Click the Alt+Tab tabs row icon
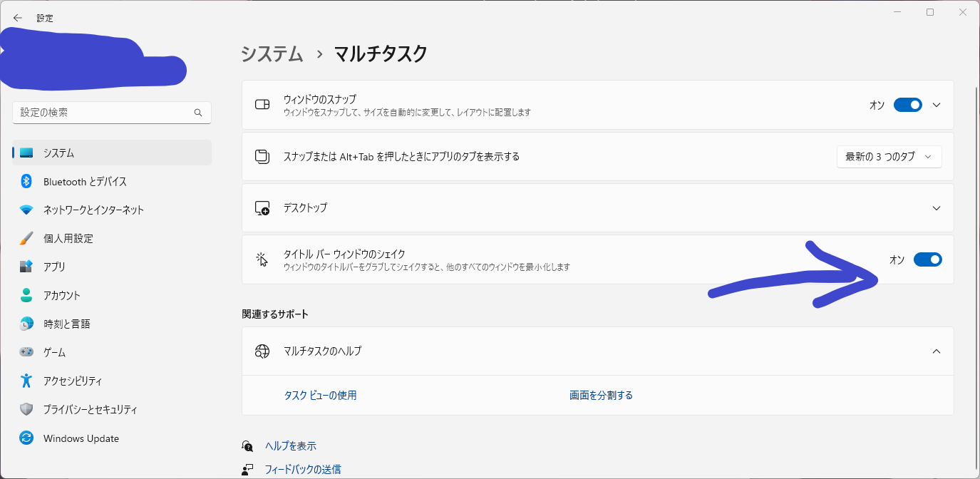The width and height of the screenshot is (980, 479). [262, 157]
